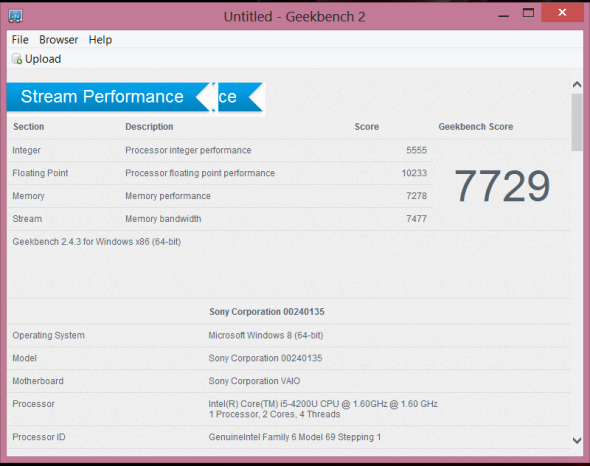Click the Motherboard label
The image size is (590, 466).
(38, 381)
